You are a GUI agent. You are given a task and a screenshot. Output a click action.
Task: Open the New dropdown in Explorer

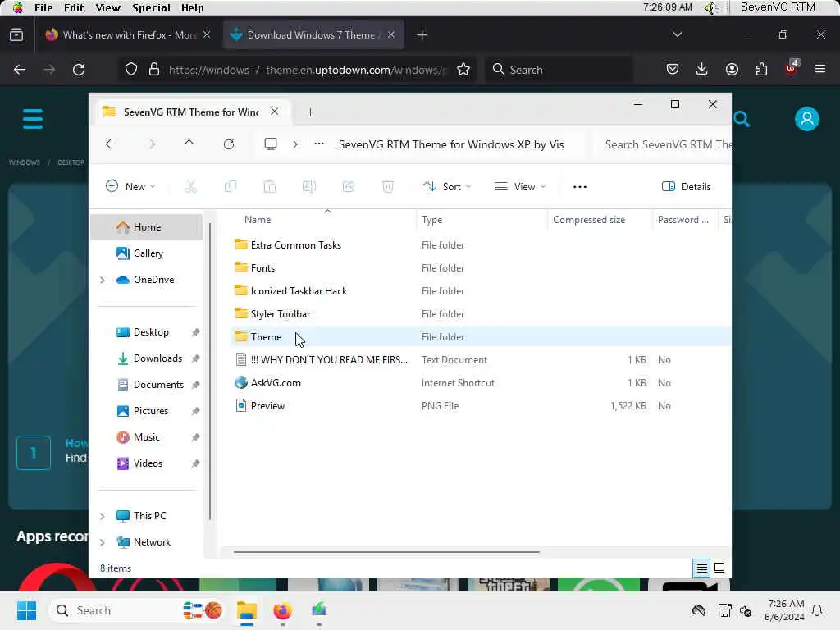click(x=130, y=186)
